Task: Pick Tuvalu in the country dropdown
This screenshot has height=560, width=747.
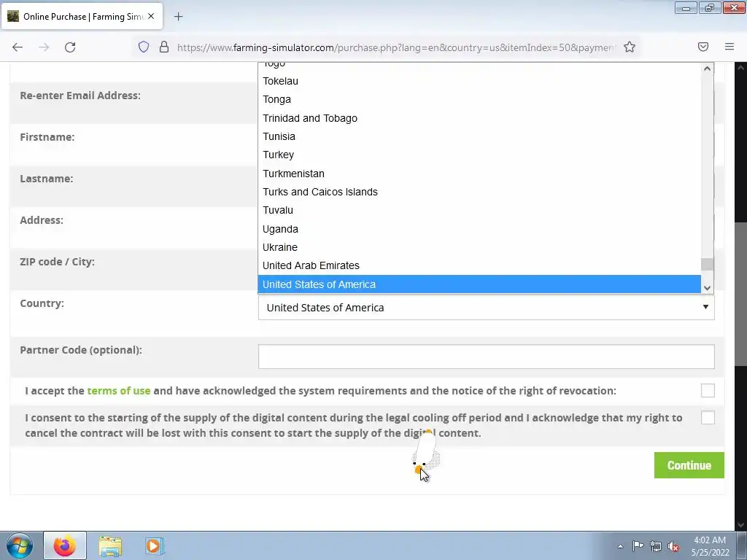Action: [x=479, y=211]
